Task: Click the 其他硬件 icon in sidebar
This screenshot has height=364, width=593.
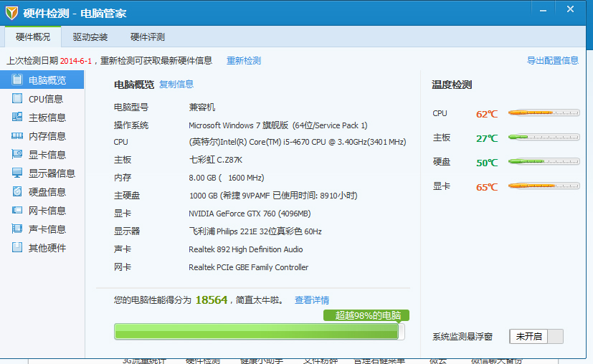Action: click(x=17, y=247)
